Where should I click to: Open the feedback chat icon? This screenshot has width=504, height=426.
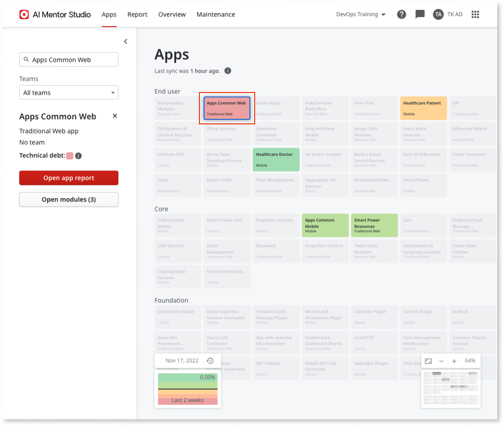(420, 14)
